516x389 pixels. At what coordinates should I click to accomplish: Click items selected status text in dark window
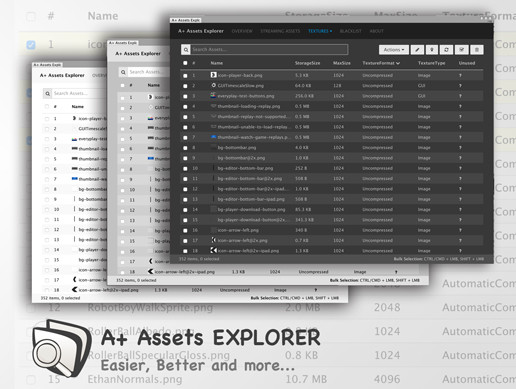pos(199,259)
